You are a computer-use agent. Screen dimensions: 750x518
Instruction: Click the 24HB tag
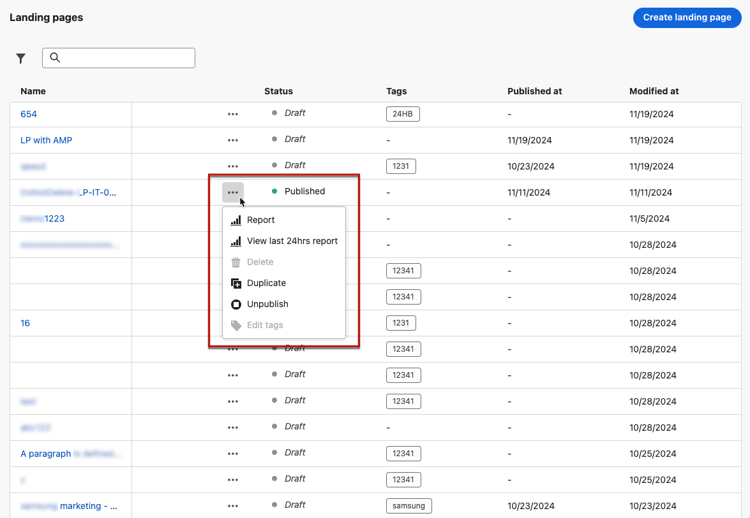(x=403, y=114)
